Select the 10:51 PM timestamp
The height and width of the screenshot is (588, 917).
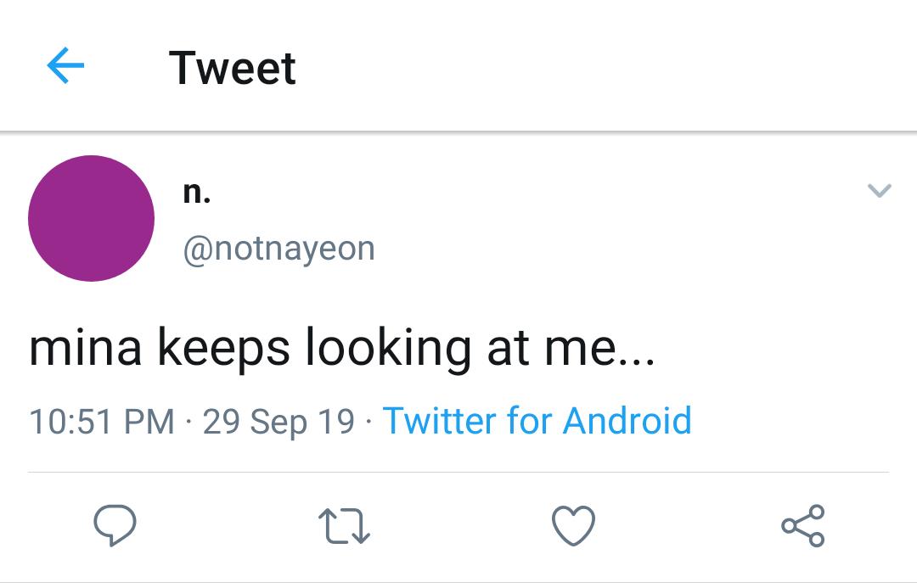pyautogui.click(x=101, y=421)
